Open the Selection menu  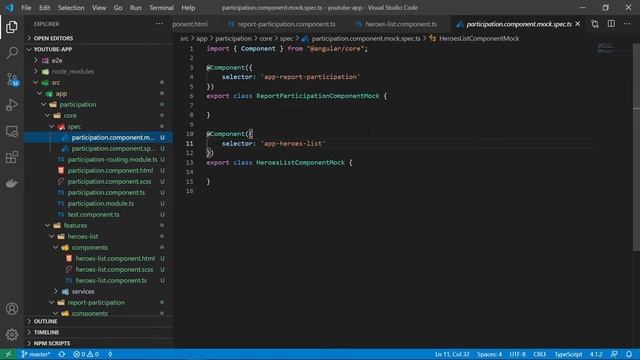[x=71, y=8]
